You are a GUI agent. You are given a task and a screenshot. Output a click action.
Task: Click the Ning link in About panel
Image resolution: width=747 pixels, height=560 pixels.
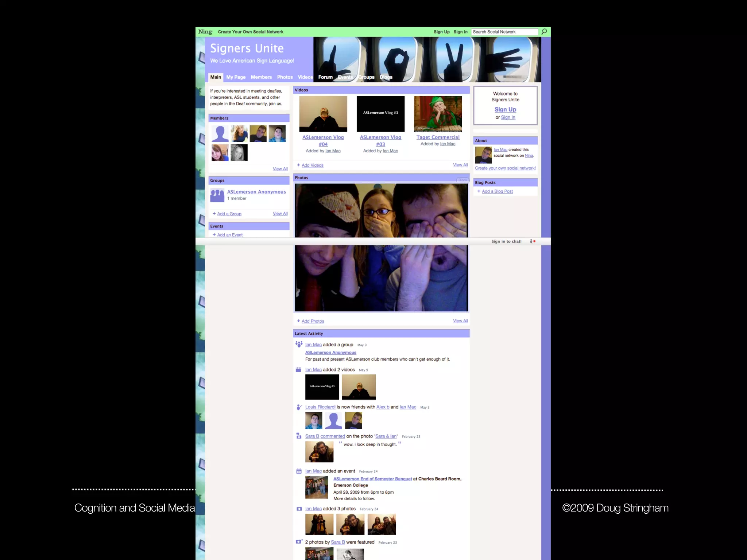tap(529, 156)
